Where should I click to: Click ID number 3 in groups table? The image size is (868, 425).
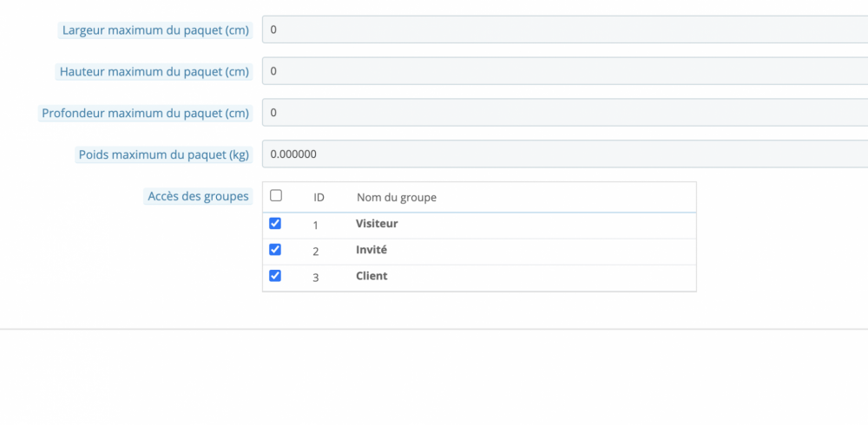(316, 278)
